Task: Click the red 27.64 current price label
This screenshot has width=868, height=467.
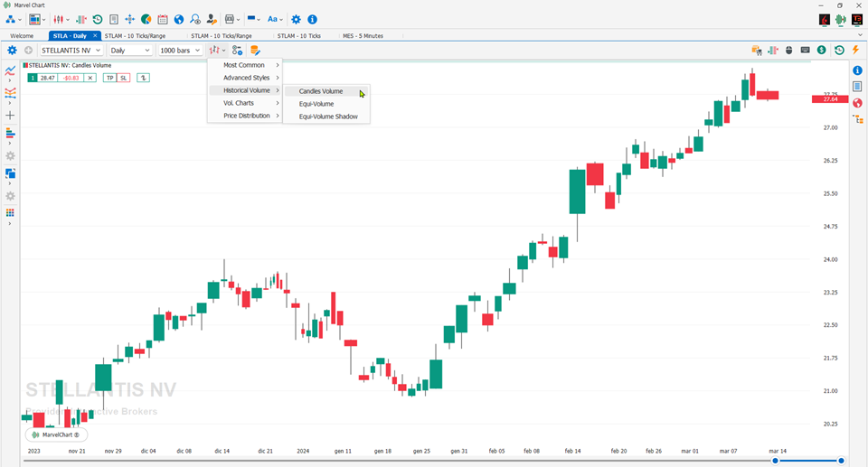Action: tap(830, 99)
